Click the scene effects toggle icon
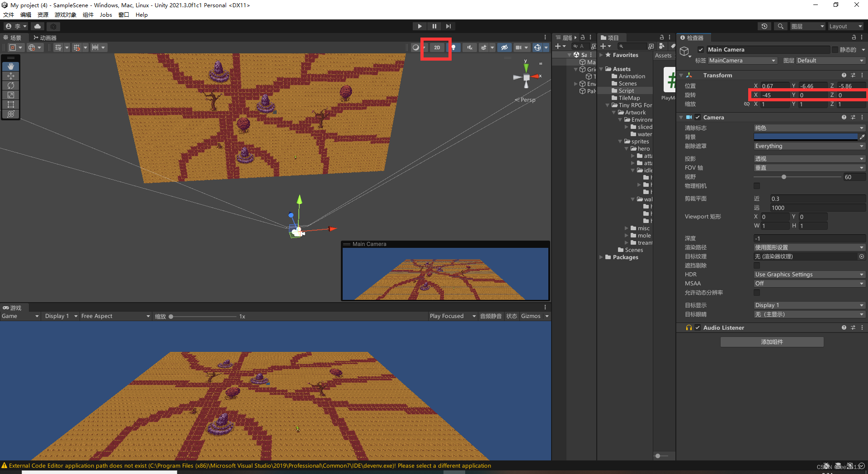 484,47
